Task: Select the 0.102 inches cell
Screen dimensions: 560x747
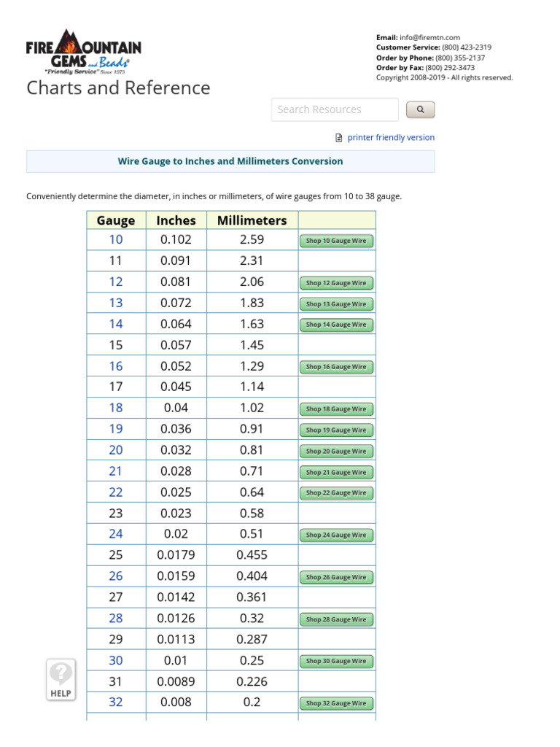Action: 176,239
